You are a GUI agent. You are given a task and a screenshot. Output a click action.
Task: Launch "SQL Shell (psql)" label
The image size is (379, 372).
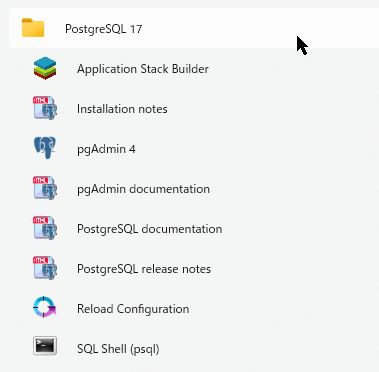coord(118,349)
